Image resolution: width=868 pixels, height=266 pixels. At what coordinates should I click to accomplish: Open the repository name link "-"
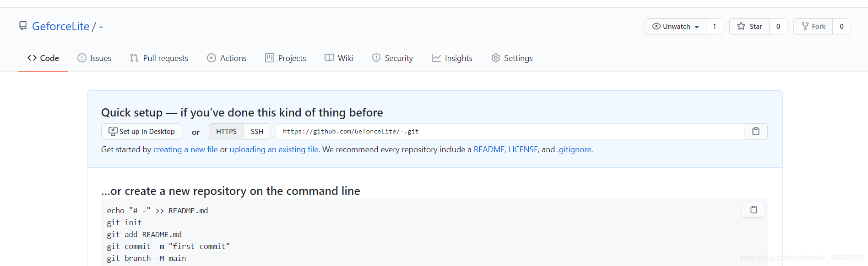101,26
